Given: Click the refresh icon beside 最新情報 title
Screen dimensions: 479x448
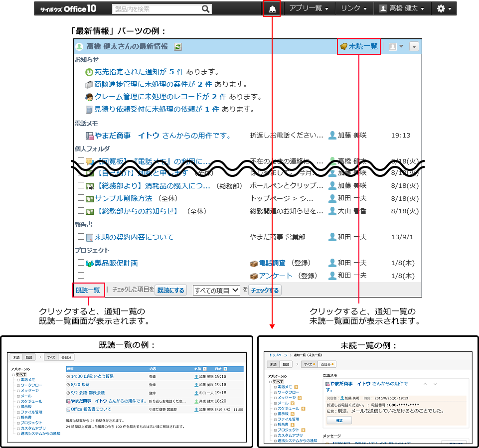Looking at the screenshot, I should point(178,47).
